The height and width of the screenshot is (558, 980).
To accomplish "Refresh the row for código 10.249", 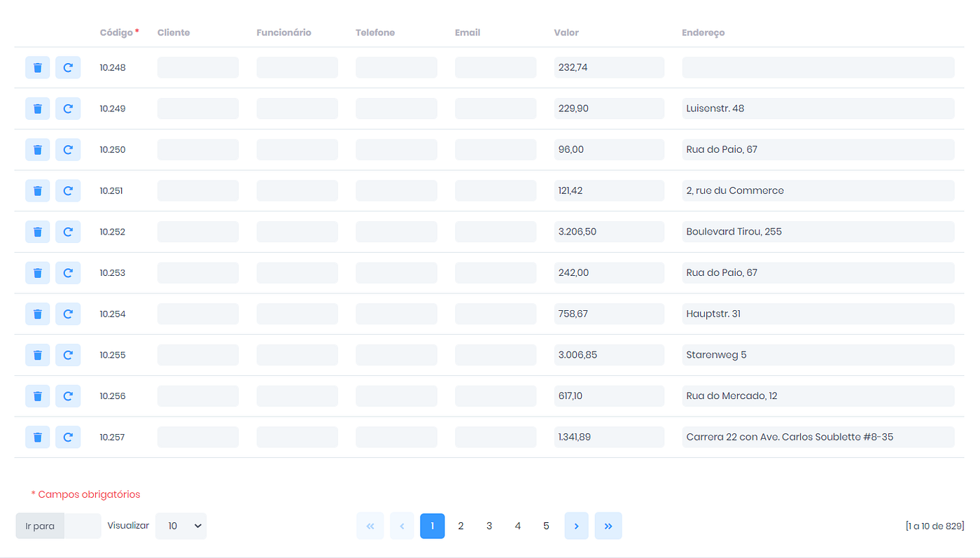I will 68,109.
